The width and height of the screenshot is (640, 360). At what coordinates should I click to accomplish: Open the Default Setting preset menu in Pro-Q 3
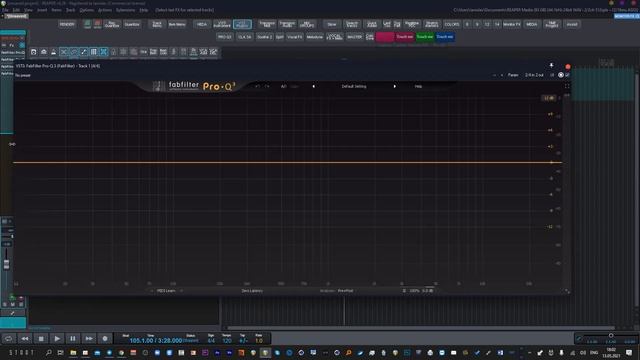click(354, 87)
